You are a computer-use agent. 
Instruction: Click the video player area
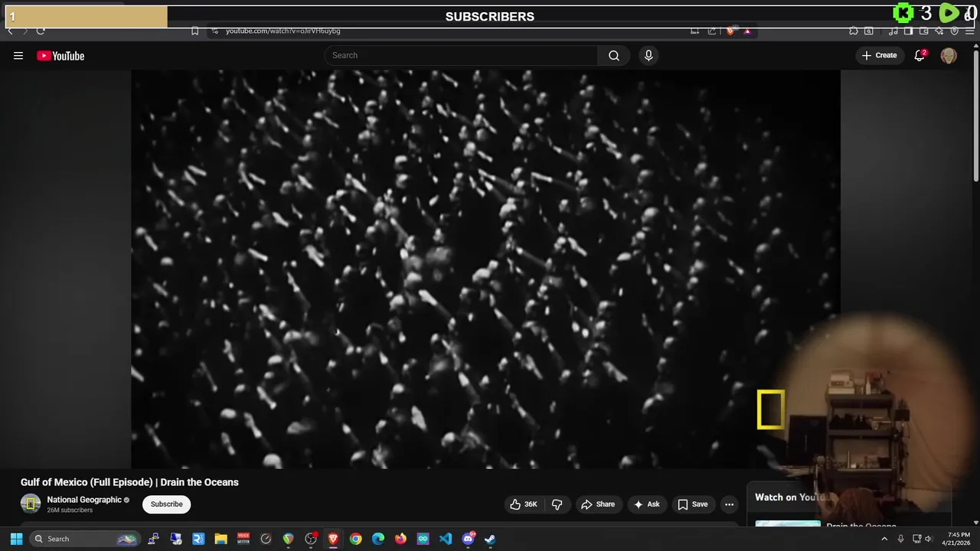point(485,269)
